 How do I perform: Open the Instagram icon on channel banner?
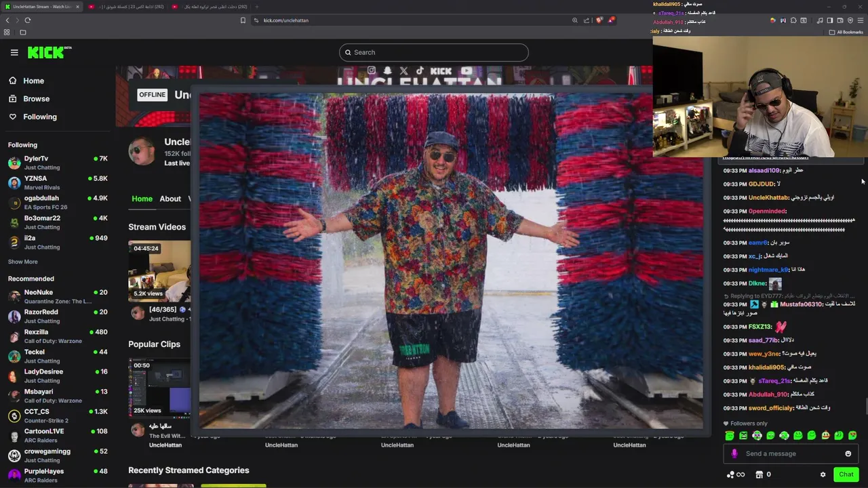[x=371, y=70]
